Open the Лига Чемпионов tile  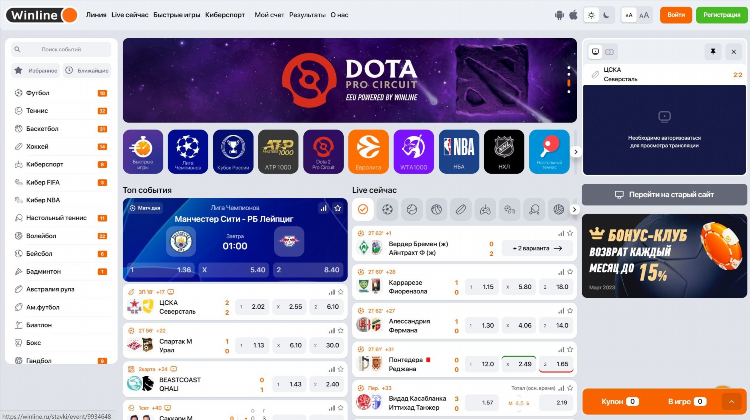pyautogui.click(x=188, y=152)
